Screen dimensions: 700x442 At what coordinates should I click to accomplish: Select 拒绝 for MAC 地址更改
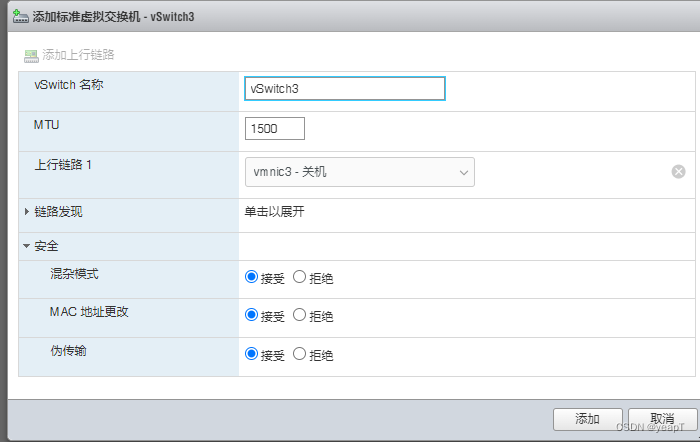point(299,315)
